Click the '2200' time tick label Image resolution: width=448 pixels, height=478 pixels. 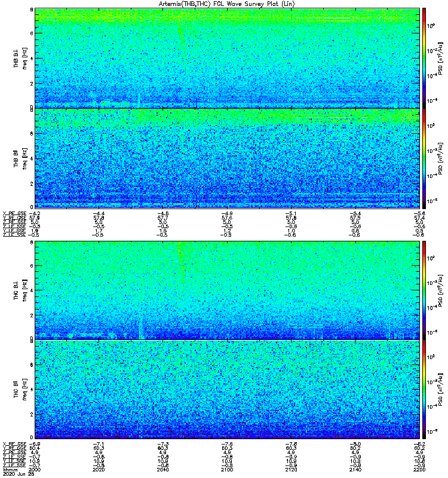(420, 470)
